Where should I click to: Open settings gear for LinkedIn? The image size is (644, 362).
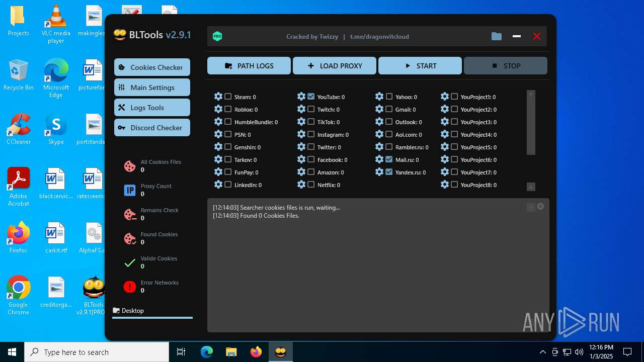pyautogui.click(x=218, y=185)
